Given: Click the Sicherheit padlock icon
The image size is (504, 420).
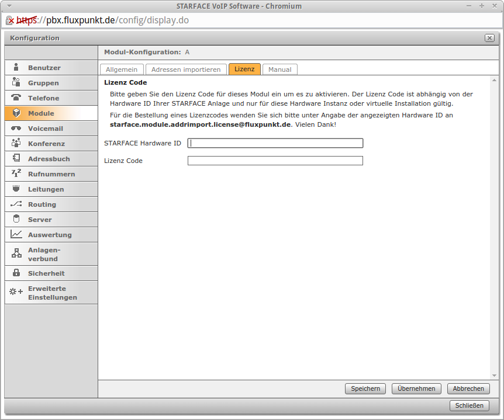Looking at the screenshot, I should (16, 273).
